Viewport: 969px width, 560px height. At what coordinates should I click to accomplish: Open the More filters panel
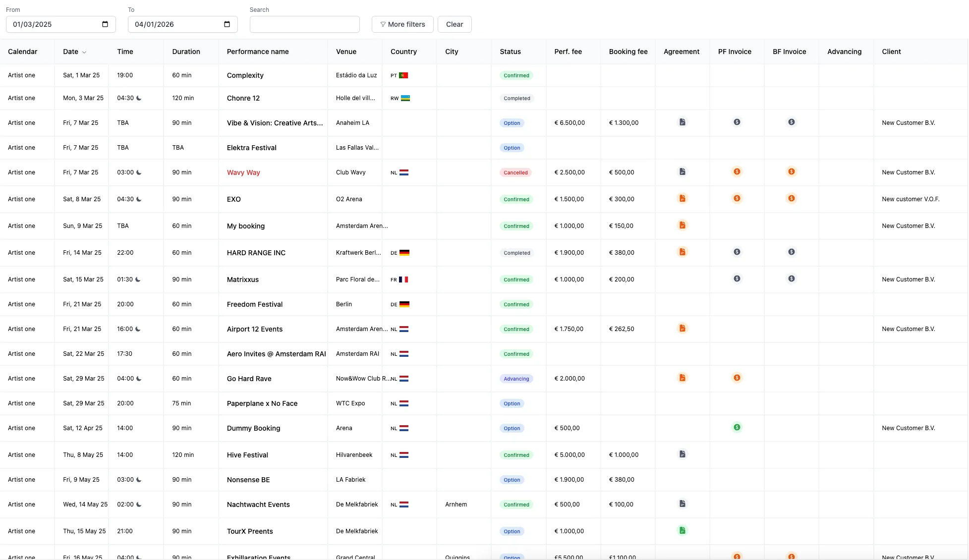402,24
